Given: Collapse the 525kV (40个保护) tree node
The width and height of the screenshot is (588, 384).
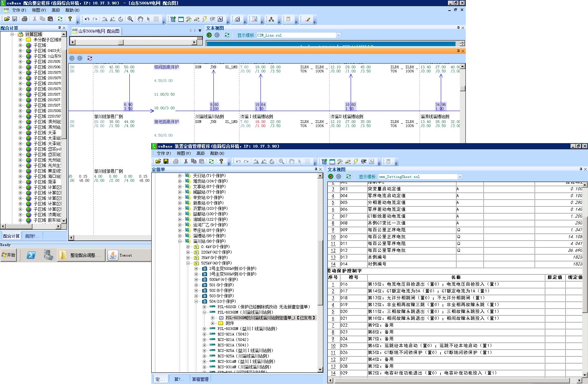Looking at the screenshot, I should point(188,263).
